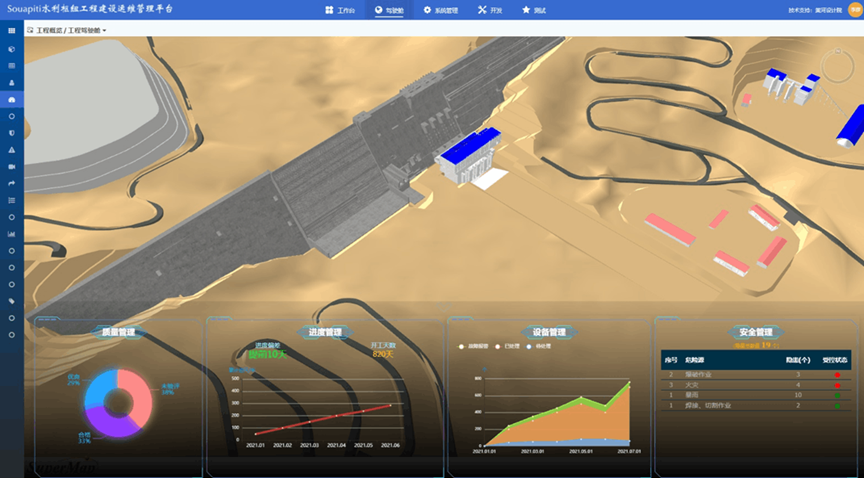
Task: Click the Souapiti platform title
Action: tap(90, 9)
